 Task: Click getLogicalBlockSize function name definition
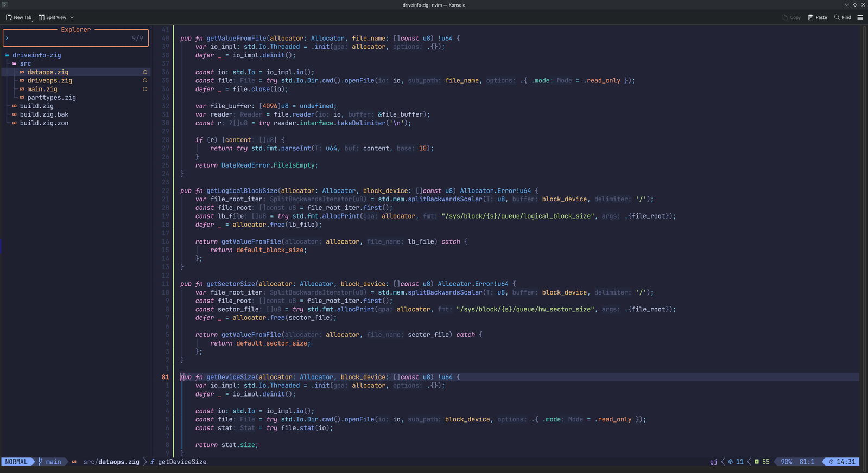point(242,191)
